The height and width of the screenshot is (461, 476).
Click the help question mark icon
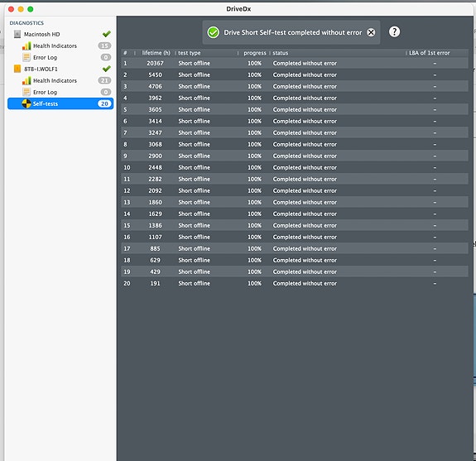click(x=394, y=31)
